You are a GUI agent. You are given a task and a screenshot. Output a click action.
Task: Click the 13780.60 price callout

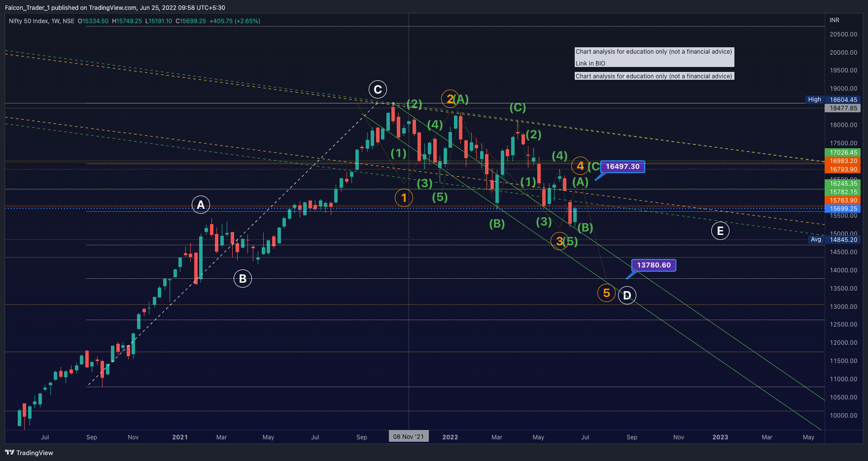[x=654, y=265]
